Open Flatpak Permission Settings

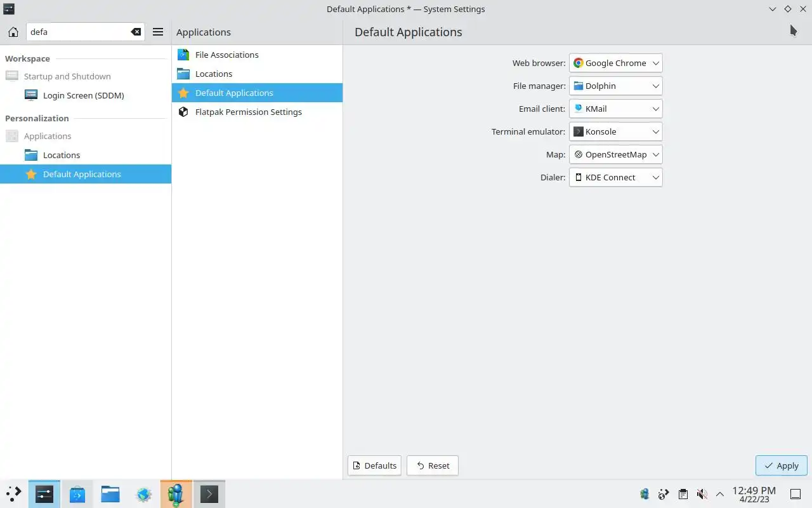[x=257, y=112]
